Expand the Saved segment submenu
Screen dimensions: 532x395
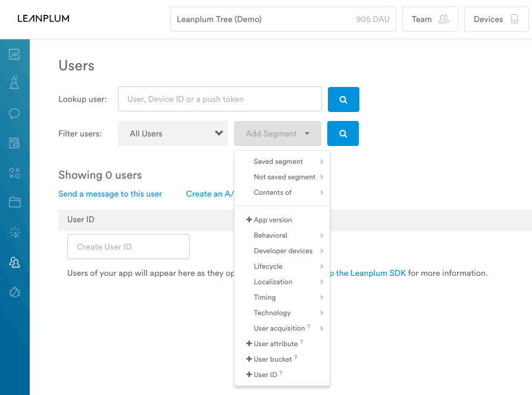pos(282,161)
